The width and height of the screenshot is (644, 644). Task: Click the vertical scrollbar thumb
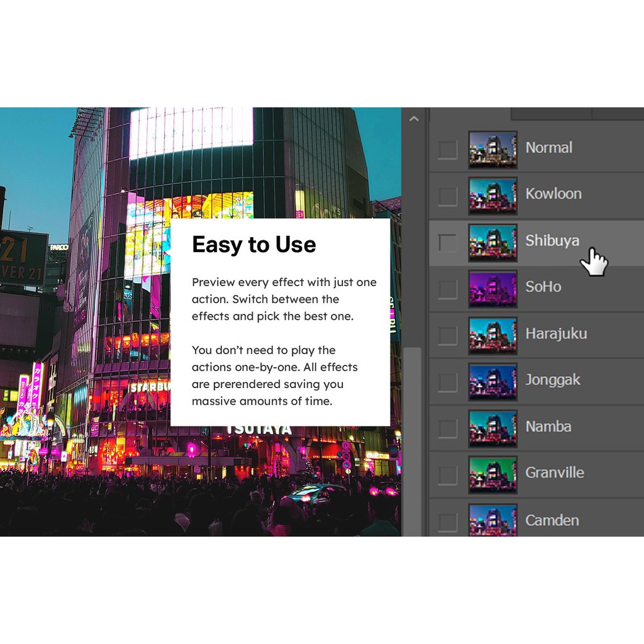tap(413, 440)
